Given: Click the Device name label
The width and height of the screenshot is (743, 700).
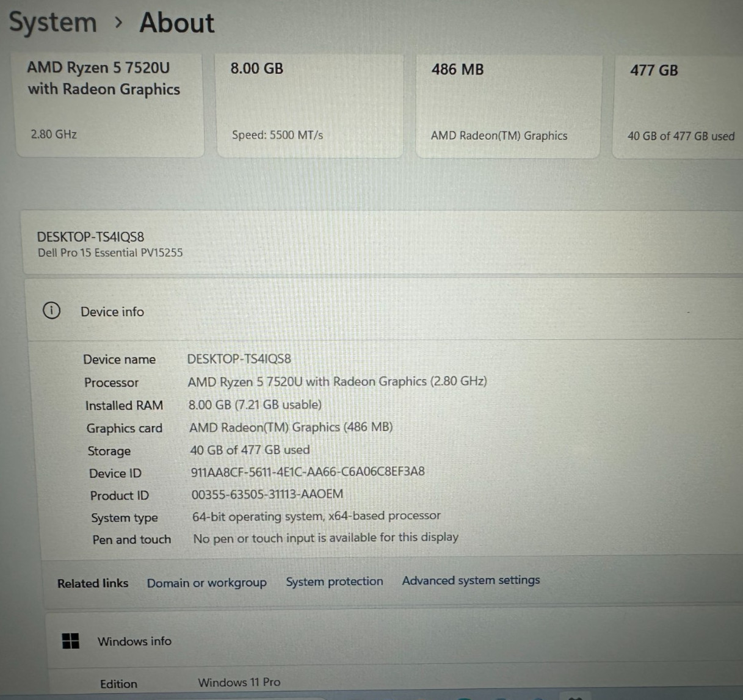Looking at the screenshot, I should click(119, 359).
